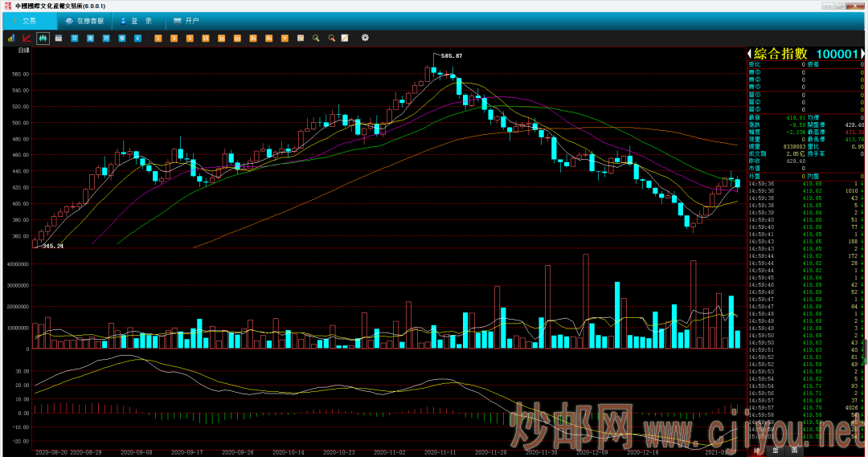Viewport: 868px width, 457px height.
Task: Toggle the candlestick chart view
Action: pyautogui.click(x=43, y=38)
